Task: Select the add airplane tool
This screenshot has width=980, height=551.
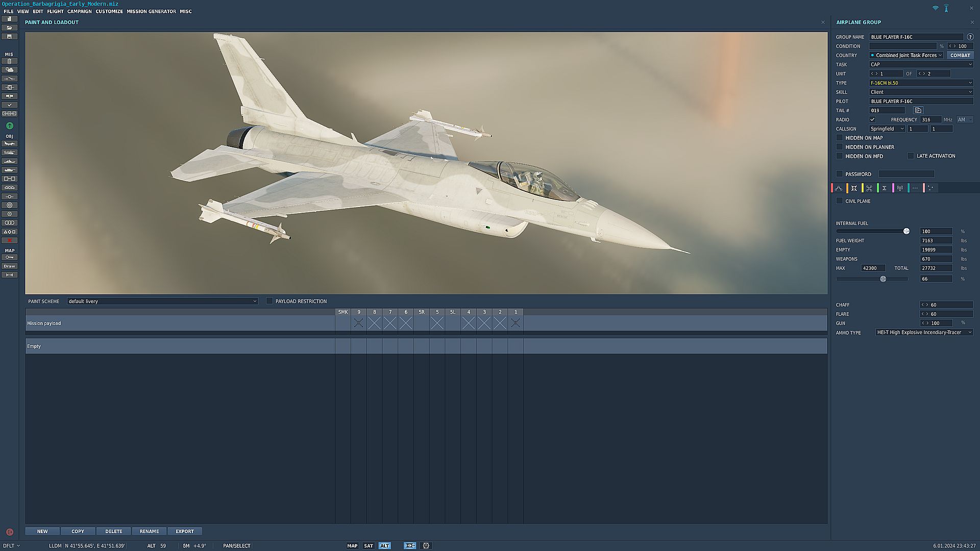Action: tap(9, 144)
